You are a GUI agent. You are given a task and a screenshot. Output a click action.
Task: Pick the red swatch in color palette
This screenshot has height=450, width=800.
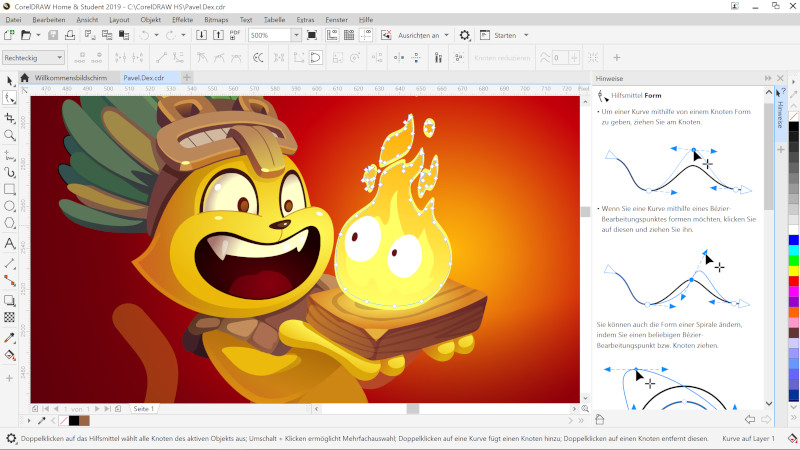793,281
